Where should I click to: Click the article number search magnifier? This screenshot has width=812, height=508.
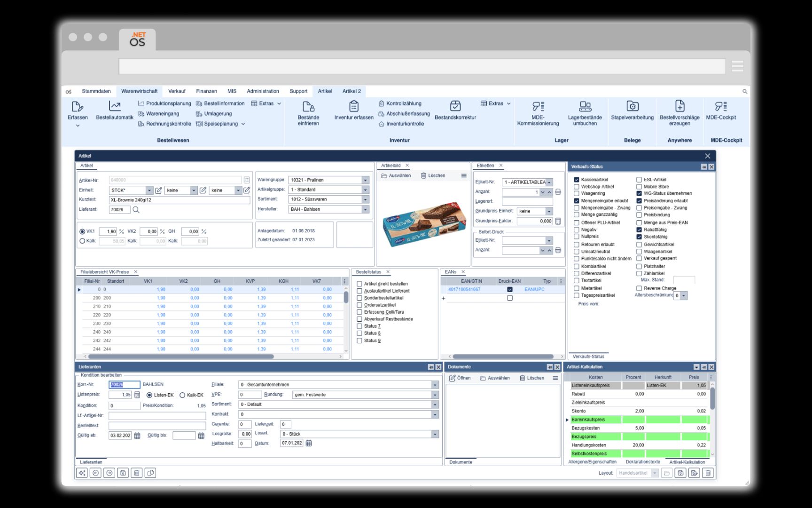(x=137, y=210)
